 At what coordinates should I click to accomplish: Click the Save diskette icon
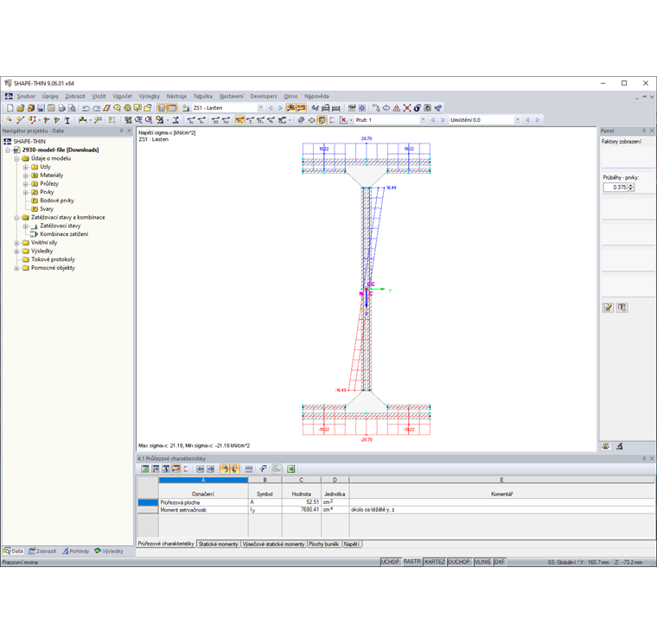[41, 108]
